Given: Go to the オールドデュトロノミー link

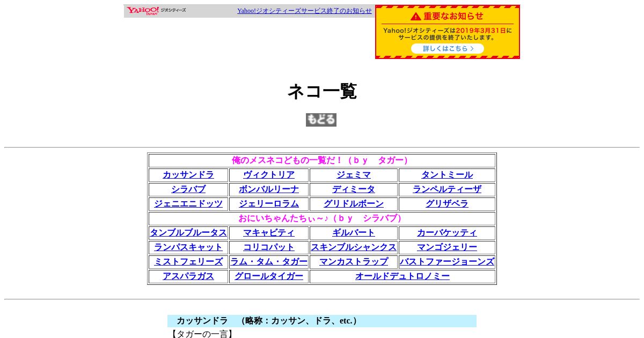Looking at the screenshot, I should [x=402, y=276].
